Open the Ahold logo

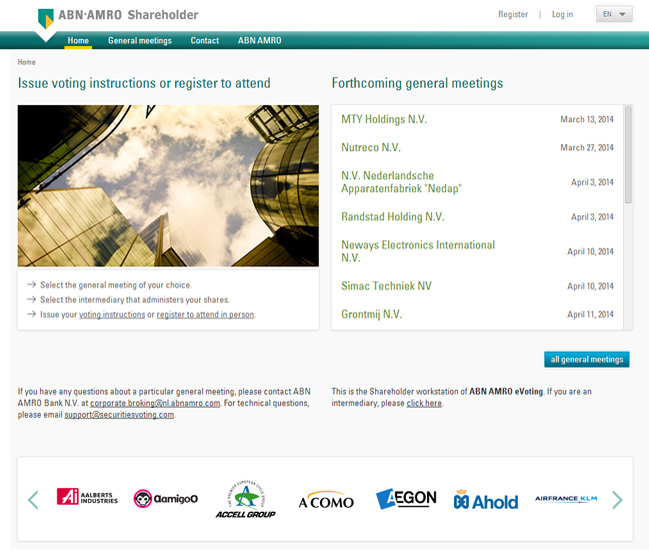pos(486,500)
